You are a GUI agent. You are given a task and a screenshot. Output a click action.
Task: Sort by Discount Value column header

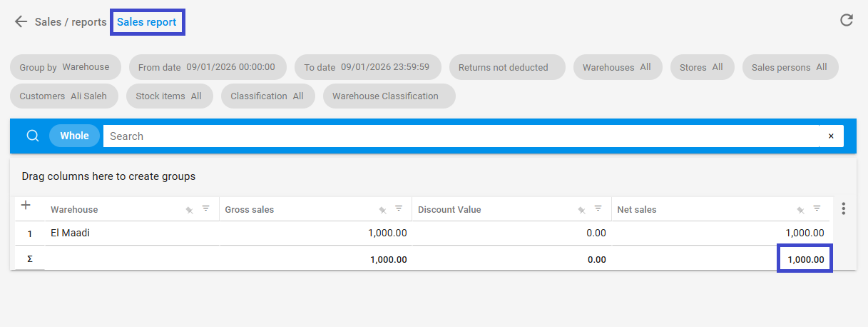click(x=449, y=209)
